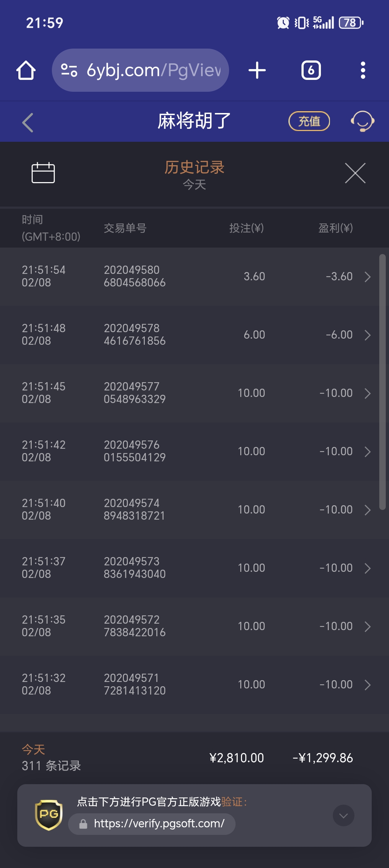The image size is (389, 868).
Task: Expand details of the 21:51:48 record
Action: pyautogui.click(x=367, y=335)
